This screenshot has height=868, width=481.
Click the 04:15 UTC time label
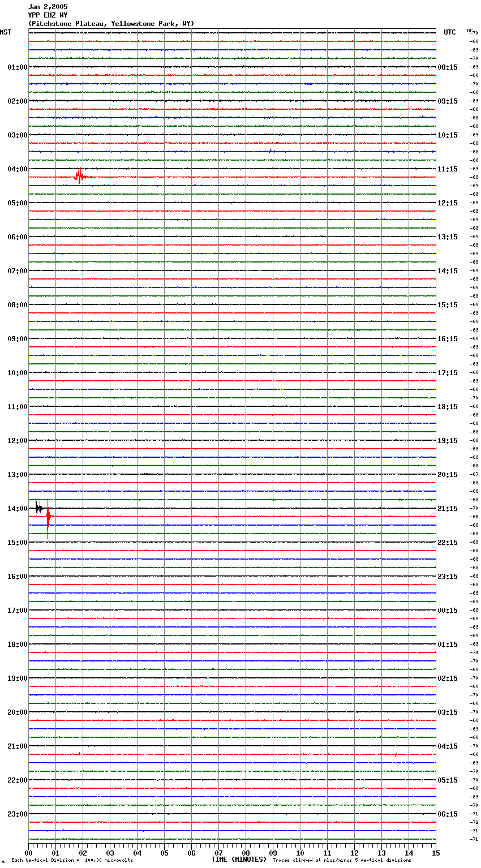pos(448,746)
